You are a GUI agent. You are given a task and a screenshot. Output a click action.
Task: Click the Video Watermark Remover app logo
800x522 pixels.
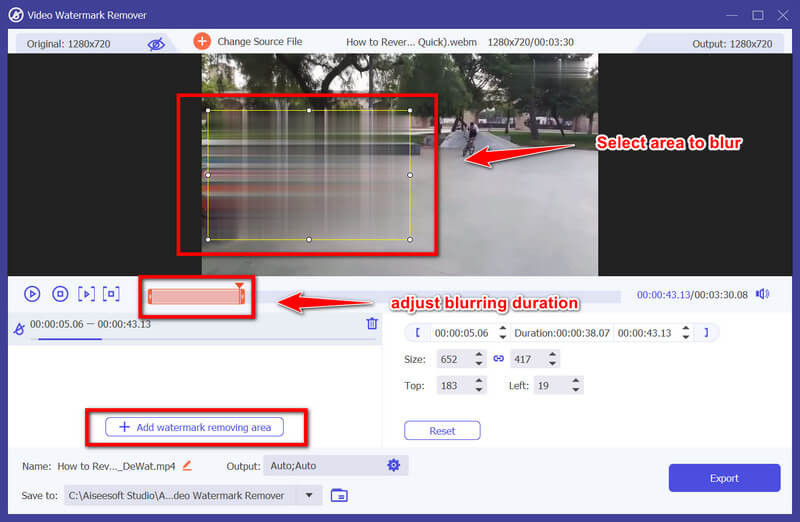(x=16, y=15)
